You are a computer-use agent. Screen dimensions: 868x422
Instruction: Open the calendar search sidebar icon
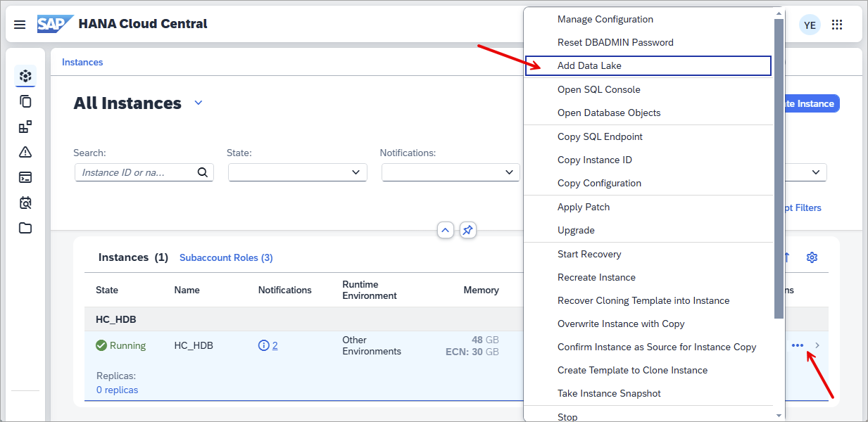click(x=25, y=203)
